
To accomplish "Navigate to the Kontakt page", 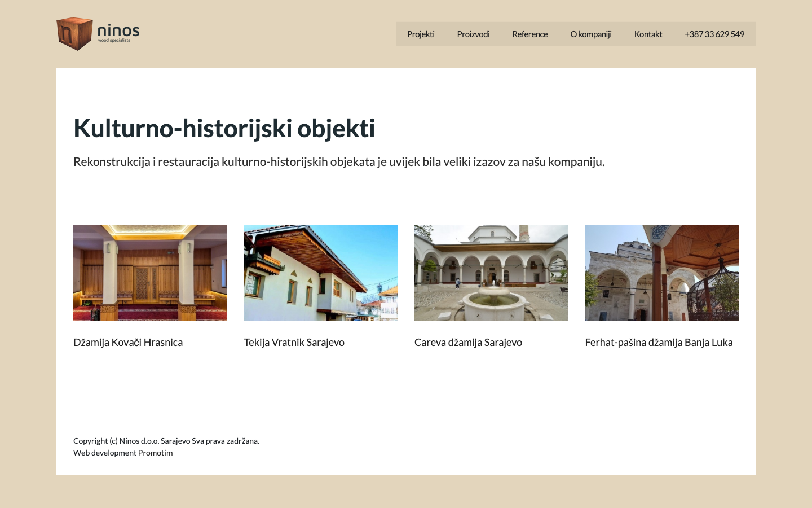I will click(648, 34).
